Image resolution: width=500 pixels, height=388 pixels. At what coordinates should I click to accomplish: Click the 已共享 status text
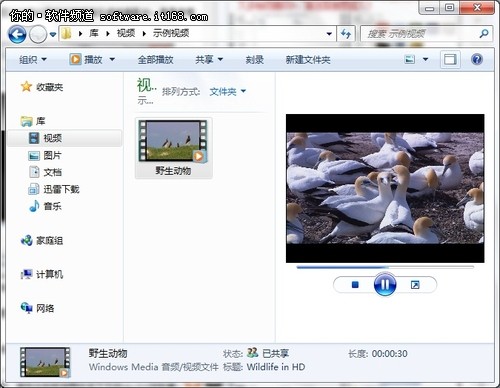click(275, 353)
